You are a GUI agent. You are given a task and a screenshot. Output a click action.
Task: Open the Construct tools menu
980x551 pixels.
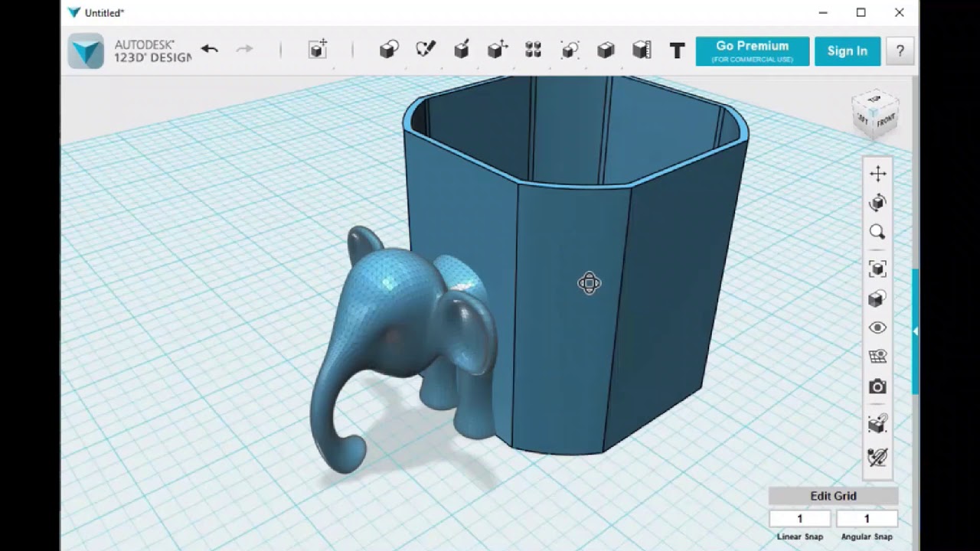(461, 50)
